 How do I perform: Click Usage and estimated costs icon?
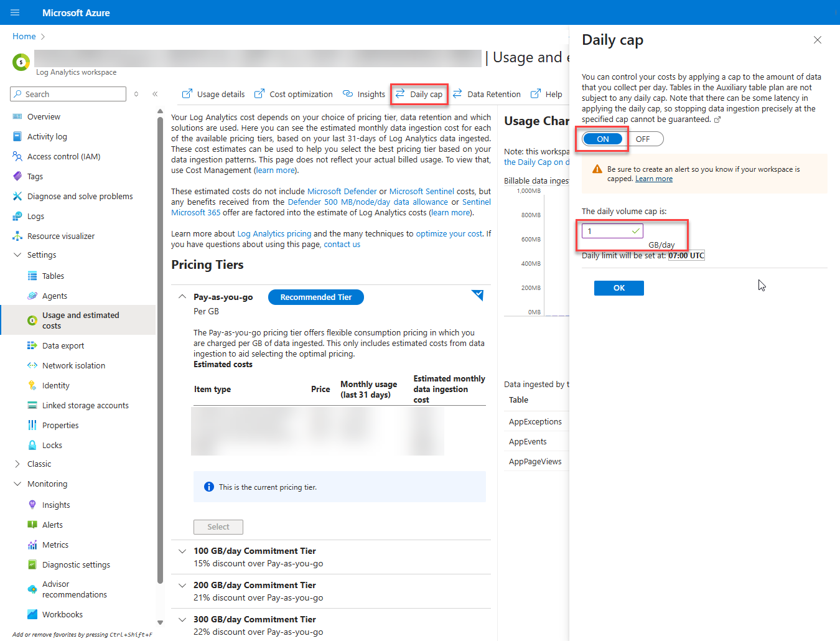tap(32, 320)
